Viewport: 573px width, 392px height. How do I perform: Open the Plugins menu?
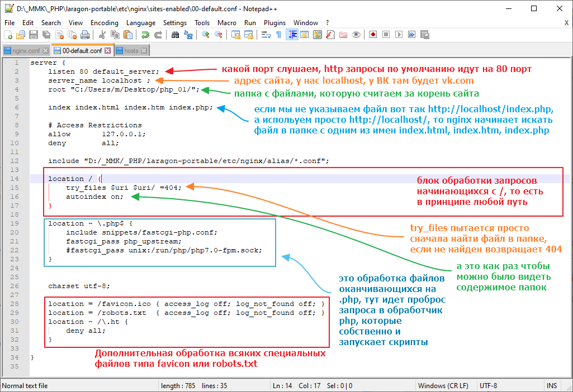[x=274, y=23]
